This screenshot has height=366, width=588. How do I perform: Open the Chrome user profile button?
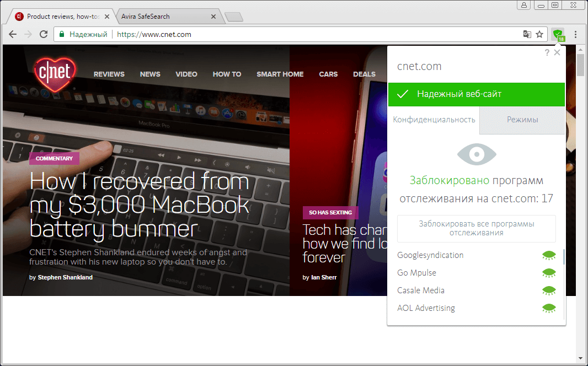[x=524, y=5]
